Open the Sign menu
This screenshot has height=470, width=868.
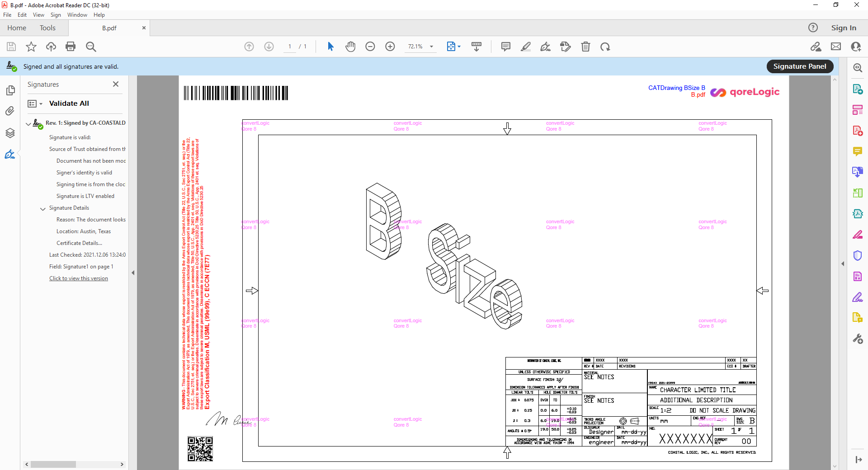click(56, 15)
